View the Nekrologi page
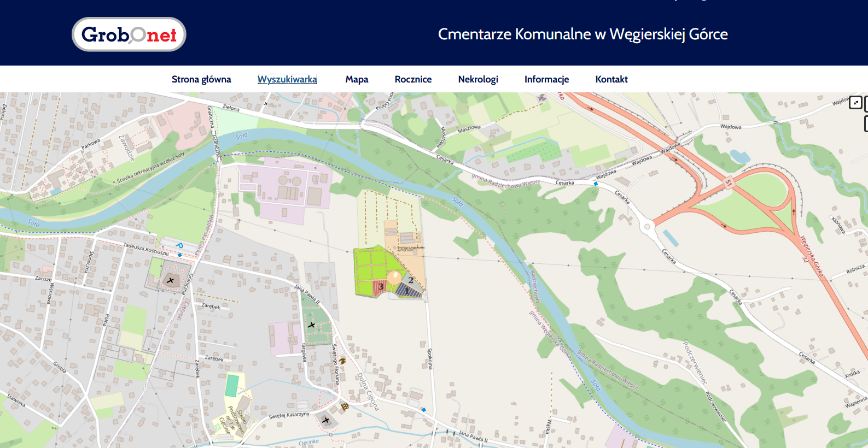868x448 pixels. 478,79
